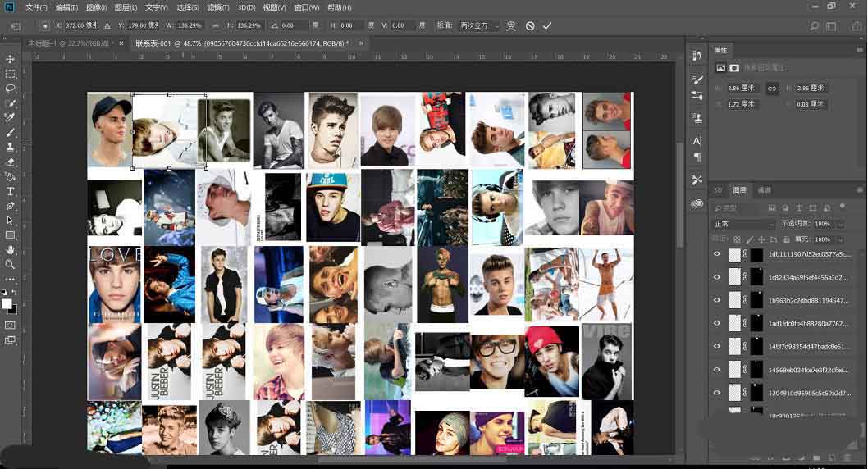Hide layer 1204910d96905c5c60a2d7
868x469 pixels.
(x=717, y=393)
